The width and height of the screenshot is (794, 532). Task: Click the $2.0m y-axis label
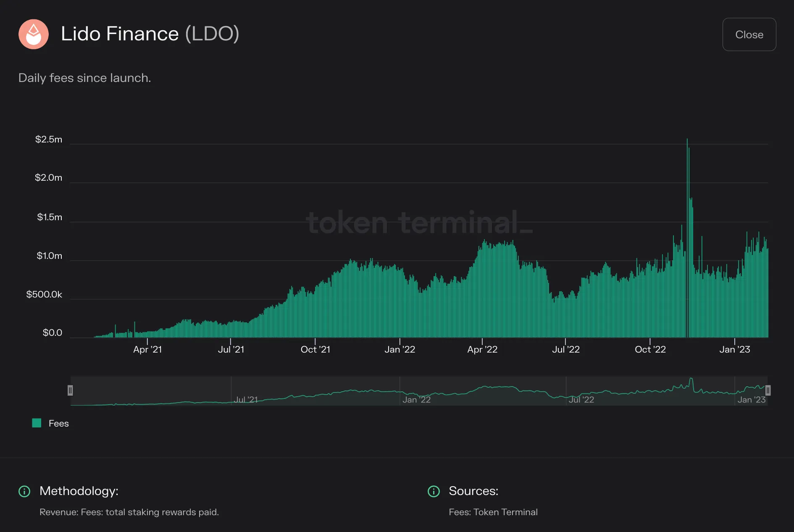tap(49, 178)
